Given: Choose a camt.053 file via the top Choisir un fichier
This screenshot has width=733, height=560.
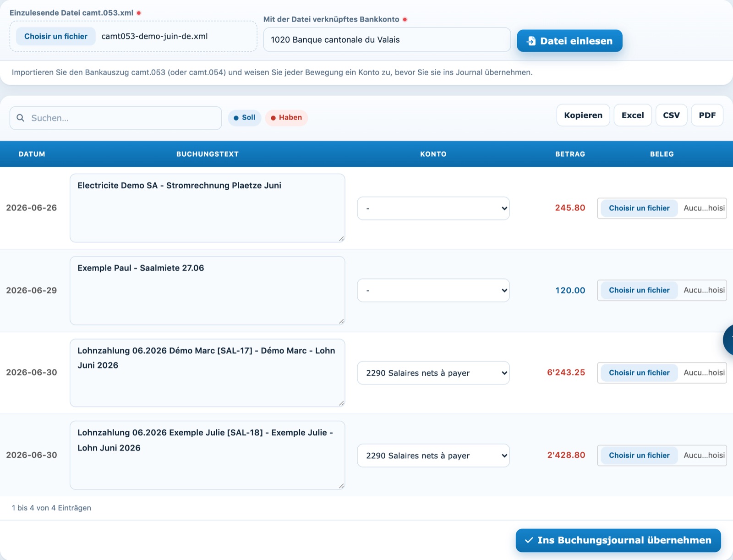Looking at the screenshot, I should pyautogui.click(x=56, y=36).
